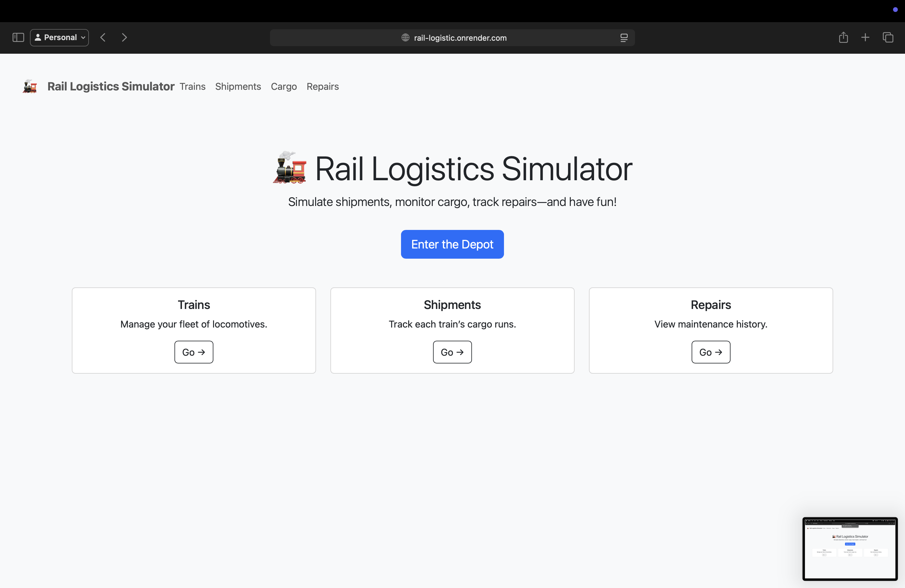
Task: Go forward to the next page
Action: (x=124, y=37)
